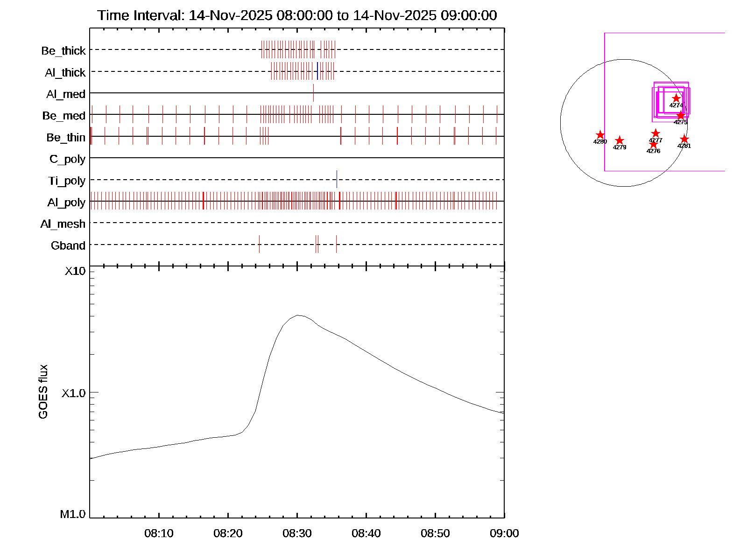The height and width of the screenshot is (560, 747).
Task: Click the leftmost Gband exposure tick
Action: 259,245
